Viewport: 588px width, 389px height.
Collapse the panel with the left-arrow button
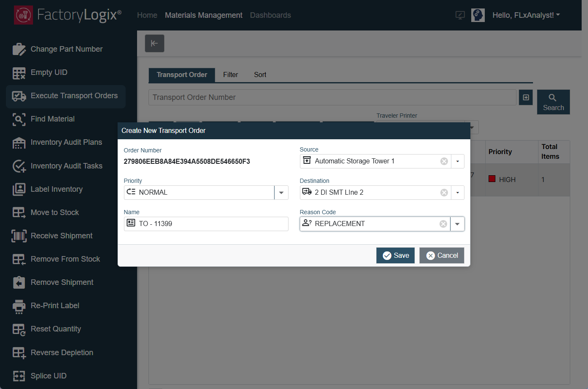pyautogui.click(x=154, y=43)
